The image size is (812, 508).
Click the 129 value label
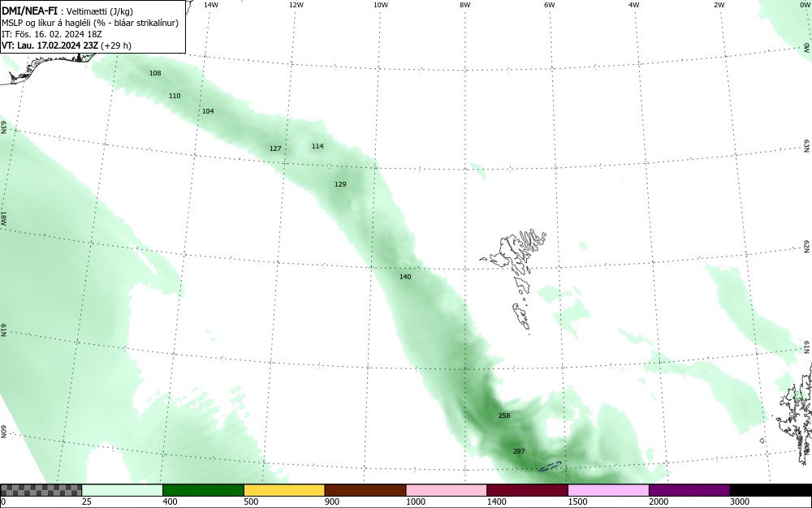point(340,184)
